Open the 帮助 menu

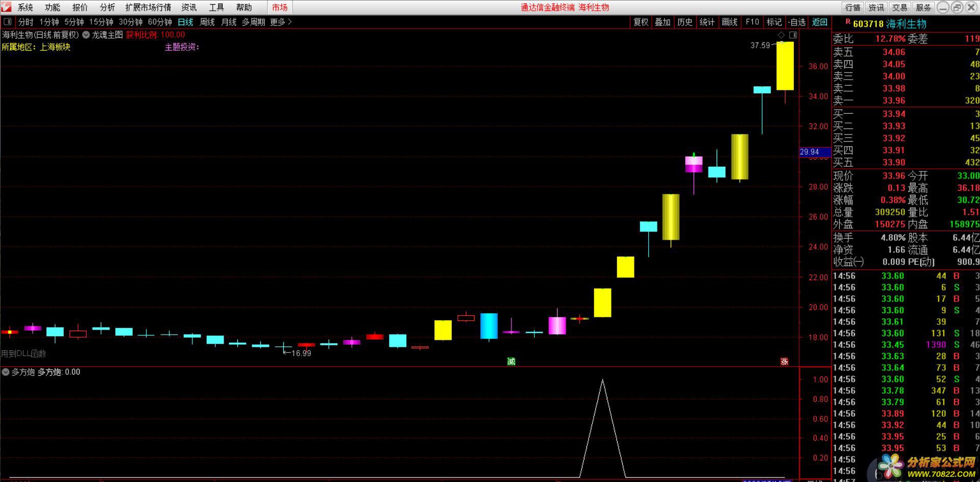(x=244, y=7)
